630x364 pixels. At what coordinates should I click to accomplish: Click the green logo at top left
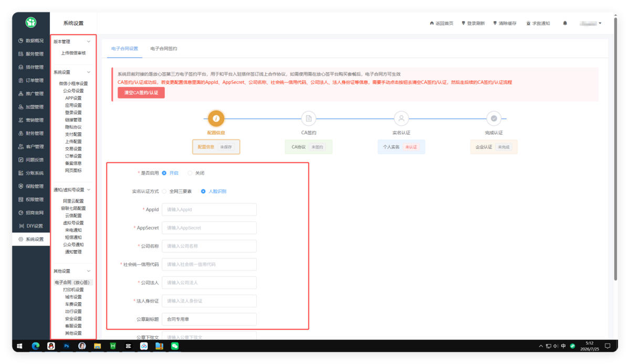click(31, 22)
